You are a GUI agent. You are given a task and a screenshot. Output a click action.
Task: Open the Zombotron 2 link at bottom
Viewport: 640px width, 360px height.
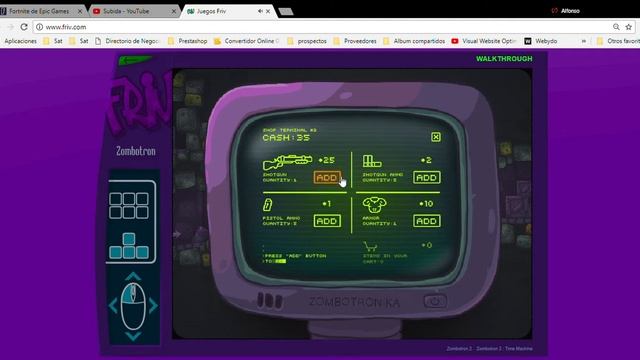pos(459,349)
